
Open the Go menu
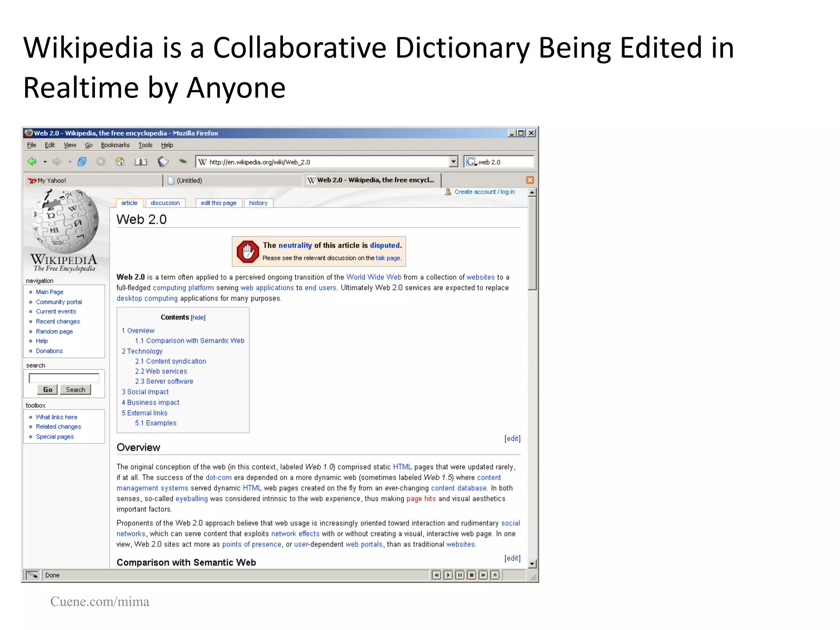[89, 145]
